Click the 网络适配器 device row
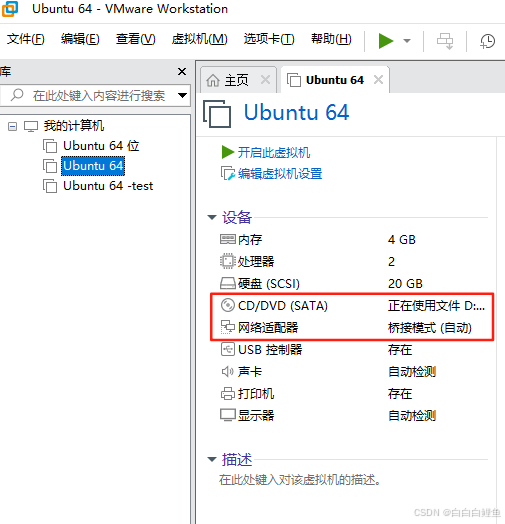 (x=353, y=328)
